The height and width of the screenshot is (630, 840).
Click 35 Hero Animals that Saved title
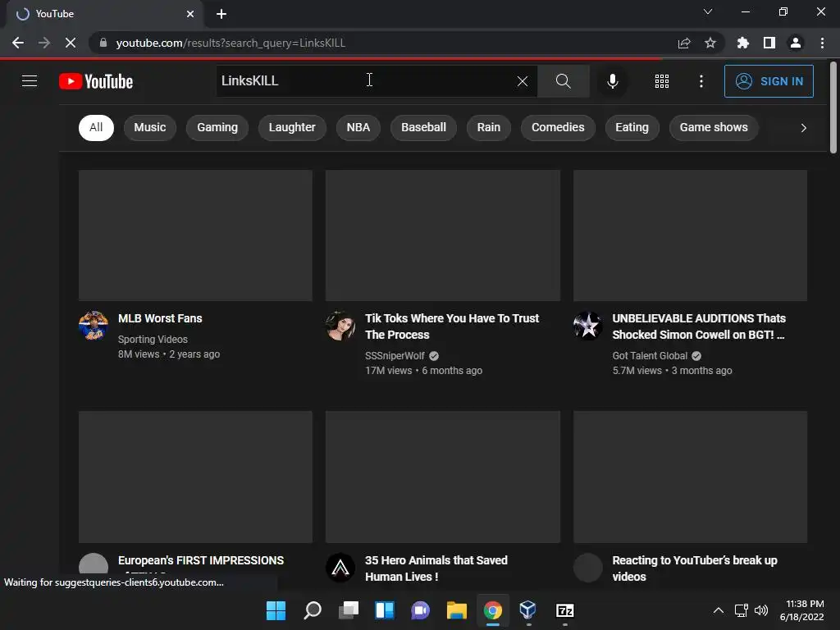tap(436, 568)
